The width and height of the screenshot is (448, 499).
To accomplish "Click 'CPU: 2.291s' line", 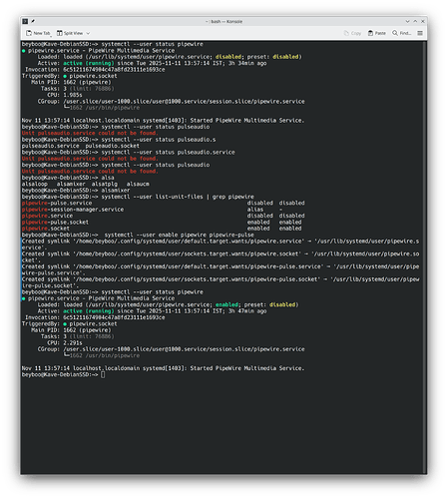I will 65,342.
